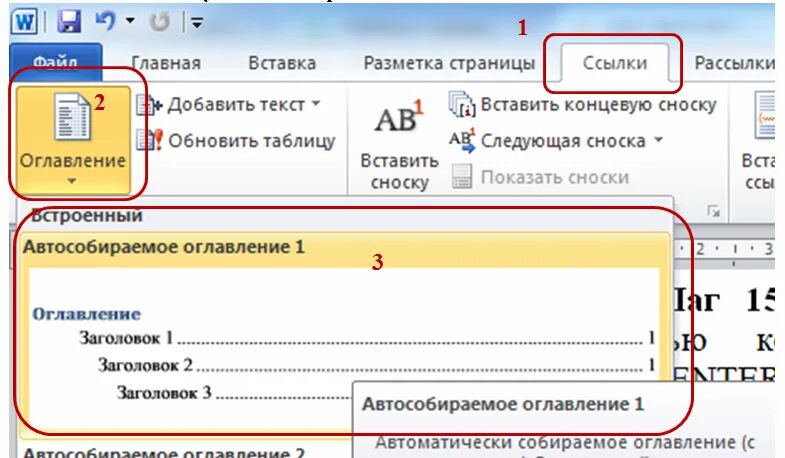Click the Обновить таблицу label
Viewport: 785px width, 458px height.
(251, 141)
